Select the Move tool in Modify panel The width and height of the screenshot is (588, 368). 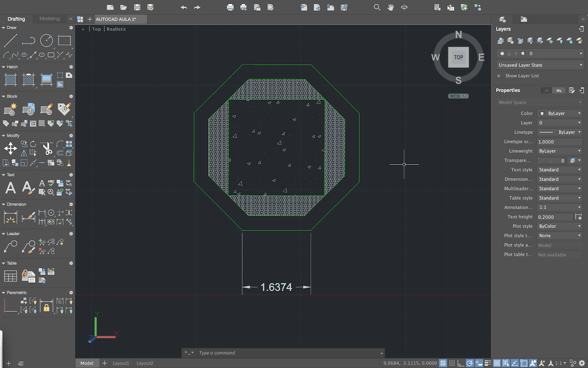pyautogui.click(x=10, y=148)
